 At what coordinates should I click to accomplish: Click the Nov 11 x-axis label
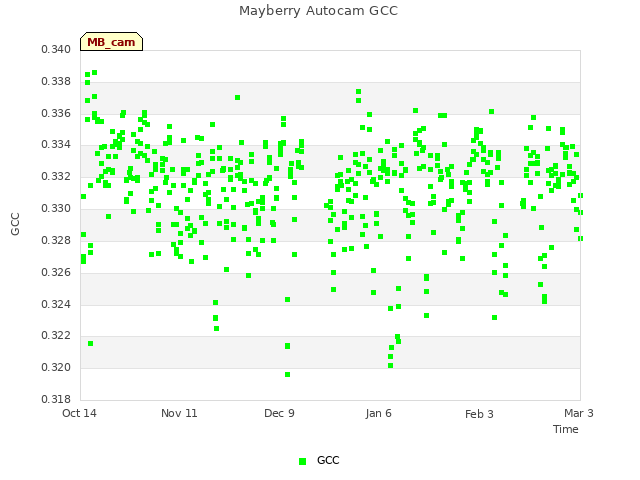pos(179,413)
